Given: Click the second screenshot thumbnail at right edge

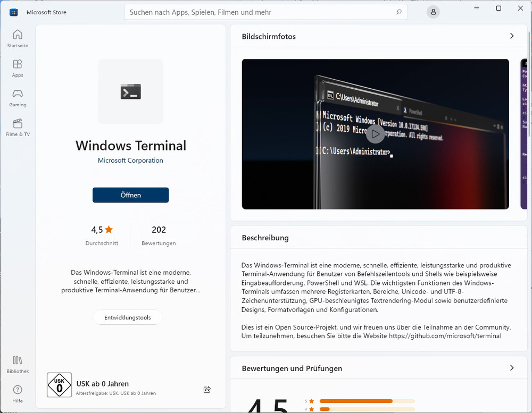Looking at the screenshot, I should click(524, 134).
